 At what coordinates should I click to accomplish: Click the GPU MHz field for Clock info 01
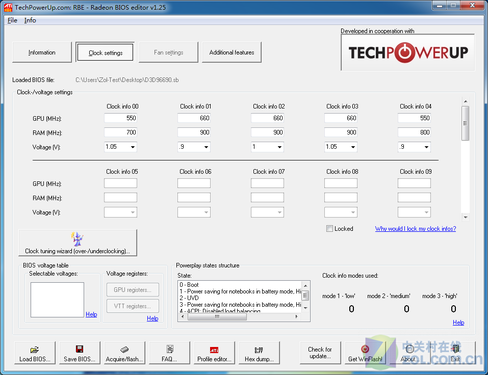click(x=194, y=118)
